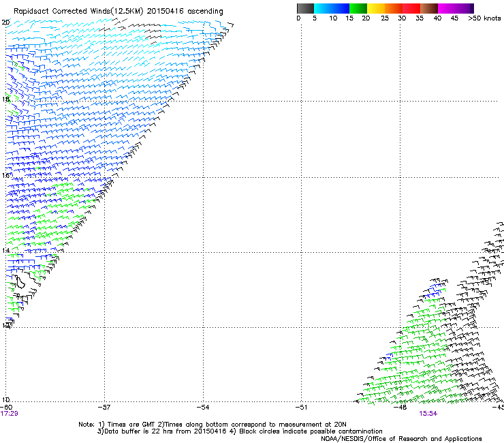Click the '14' latitude axis label
The image size is (504, 443).
pyautogui.click(x=5, y=250)
